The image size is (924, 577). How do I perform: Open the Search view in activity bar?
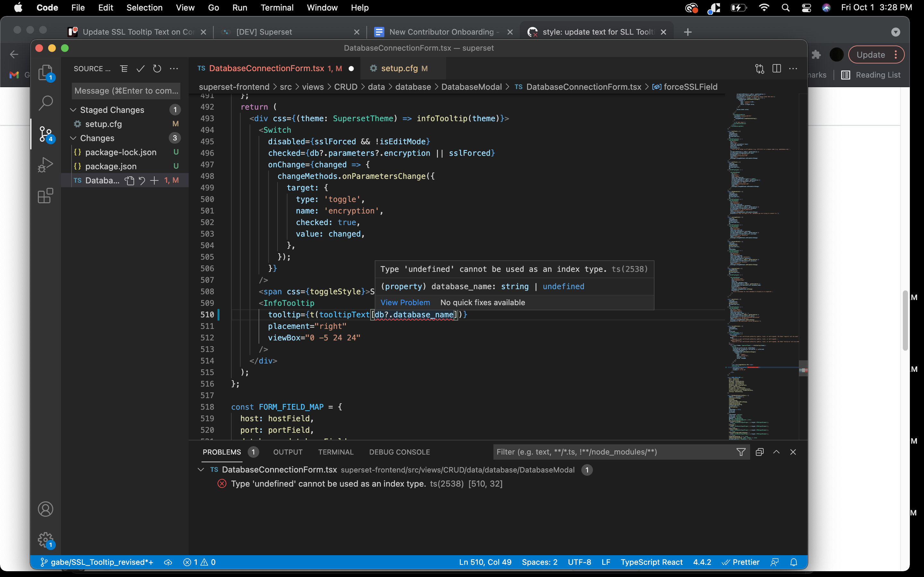pos(45,102)
